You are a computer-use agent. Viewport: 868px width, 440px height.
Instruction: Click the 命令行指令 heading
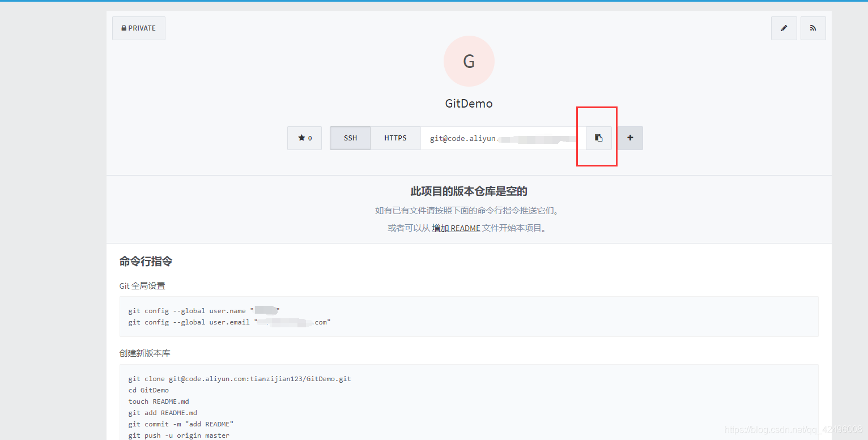tap(146, 262)
